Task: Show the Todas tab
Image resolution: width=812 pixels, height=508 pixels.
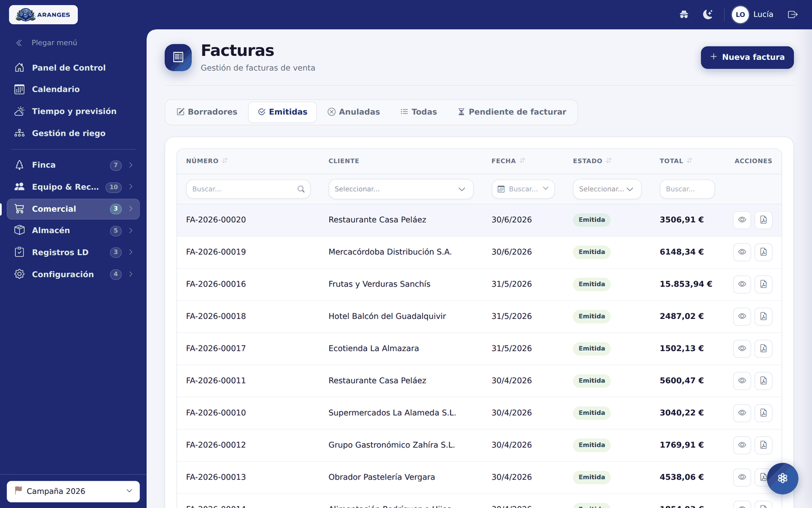Action: 418,112
